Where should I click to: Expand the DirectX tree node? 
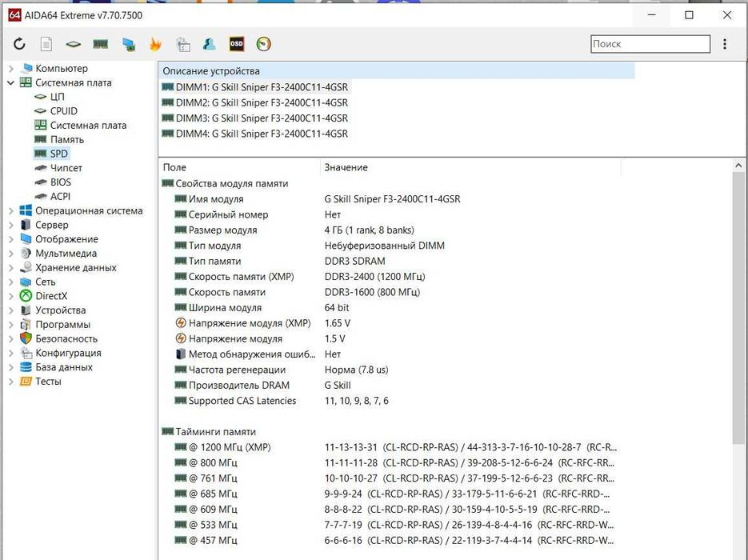(11, 296)
